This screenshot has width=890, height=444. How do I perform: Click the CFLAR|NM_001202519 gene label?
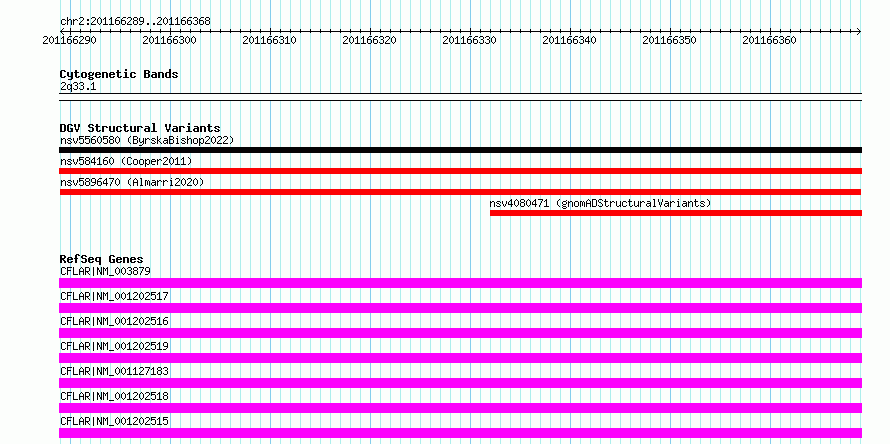click(x=114, y=346)
